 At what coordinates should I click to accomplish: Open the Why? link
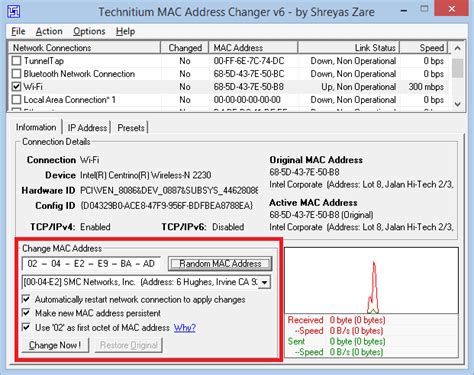[x=185, y=328]
